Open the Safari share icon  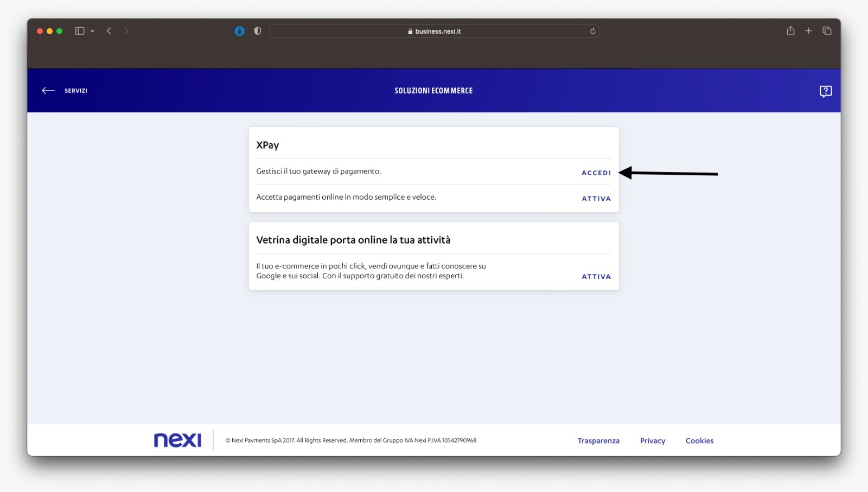(790, 30)
